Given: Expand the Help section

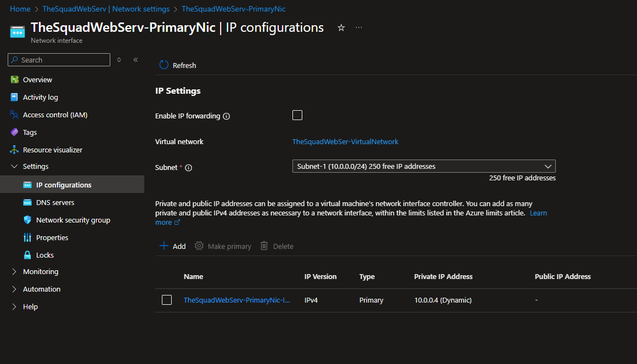Looking at the screenshot, I should 14,307.
